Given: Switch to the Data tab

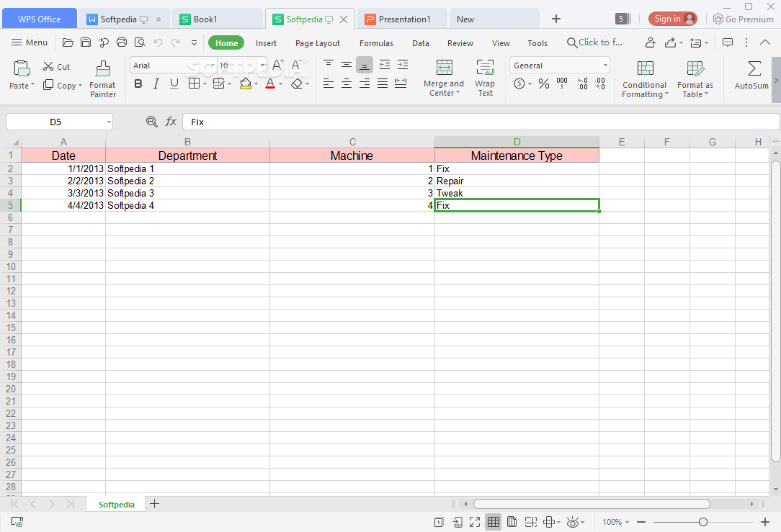Looking at the screenshot, I should [x=420, y=43].
